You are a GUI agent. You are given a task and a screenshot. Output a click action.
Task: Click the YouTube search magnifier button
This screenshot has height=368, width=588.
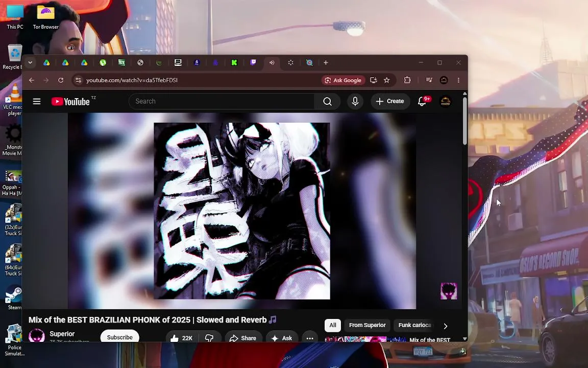[x=327, y=101]
